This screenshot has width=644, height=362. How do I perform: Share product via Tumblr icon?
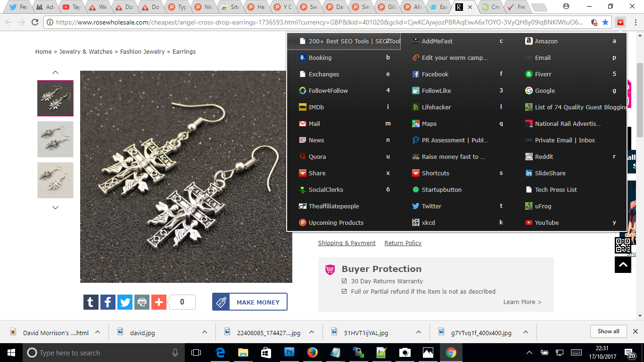click(x=91, y=302)
